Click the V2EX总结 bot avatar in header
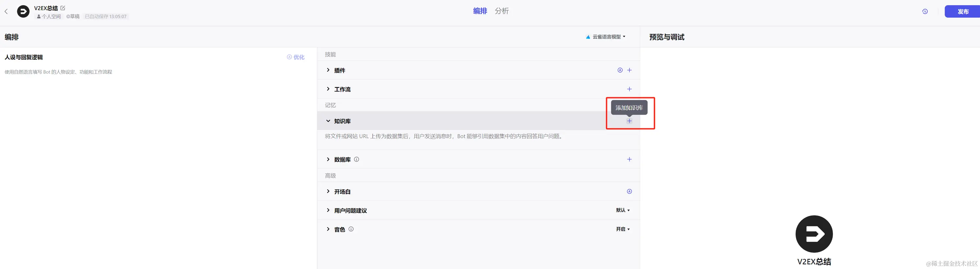980x269 pixels. (x=23, y=11)
